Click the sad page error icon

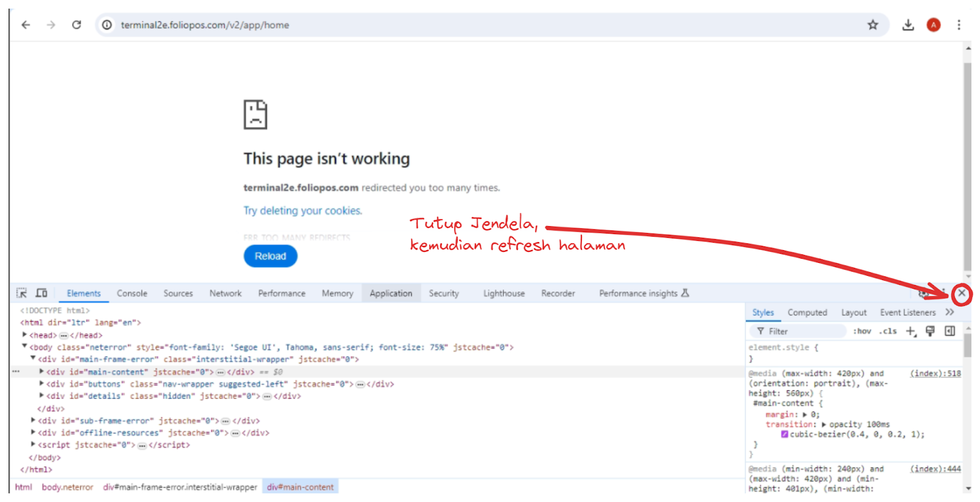pos(255,114)
